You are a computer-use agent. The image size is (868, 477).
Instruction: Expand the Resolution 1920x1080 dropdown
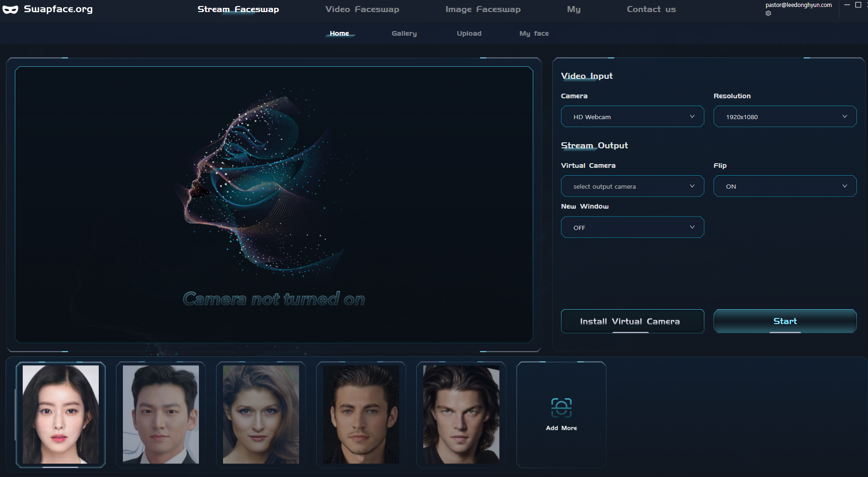pyautogui.click(x=785, y=116)
